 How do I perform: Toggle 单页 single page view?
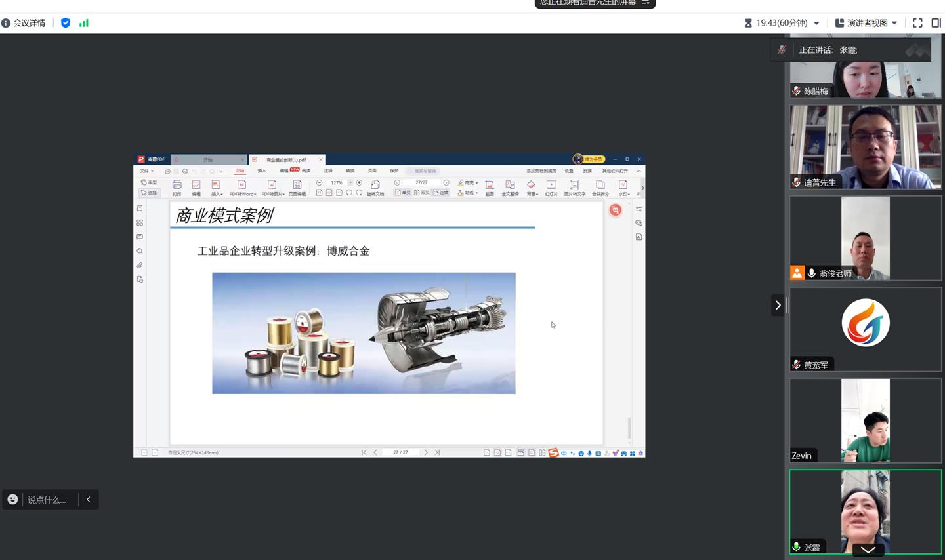click(x=402, y=193)
